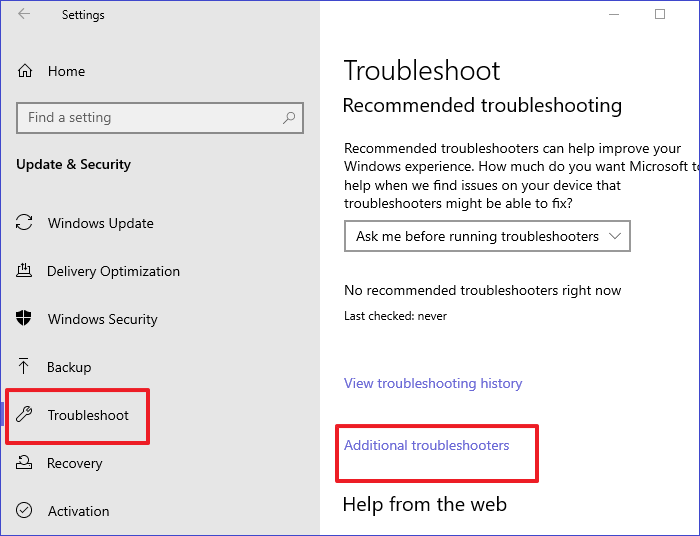Click the back arrow in Settings
700x536 pixels.
pos(24,15)
